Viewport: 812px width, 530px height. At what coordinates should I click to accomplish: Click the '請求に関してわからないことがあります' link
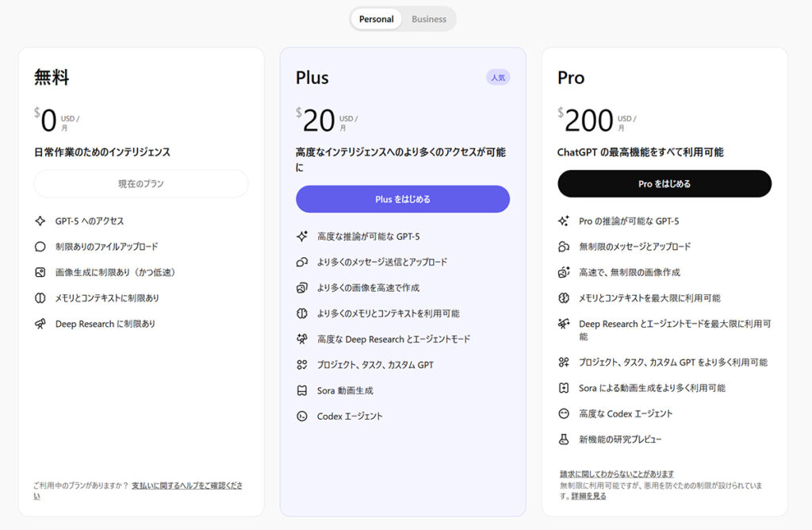pos(617,474)
